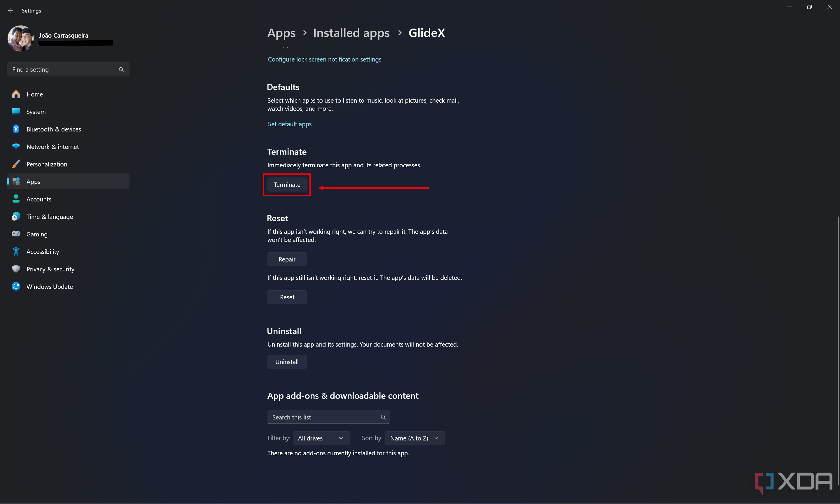Click Windows Update icon
Screen dimensions: 840x504
[16, 287]
